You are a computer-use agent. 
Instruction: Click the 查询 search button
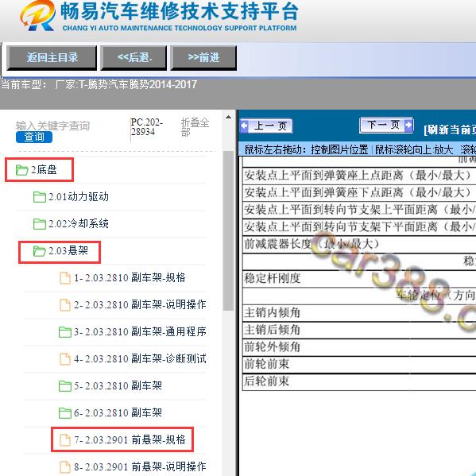pos(34,137)
